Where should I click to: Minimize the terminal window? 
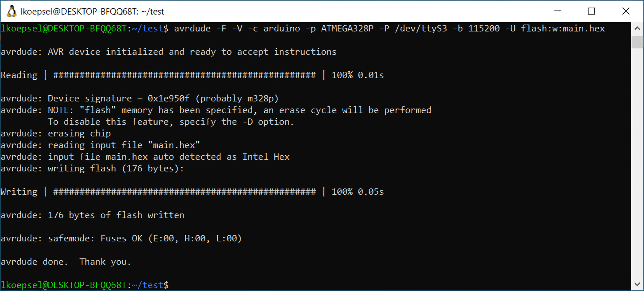click(558, 11)
